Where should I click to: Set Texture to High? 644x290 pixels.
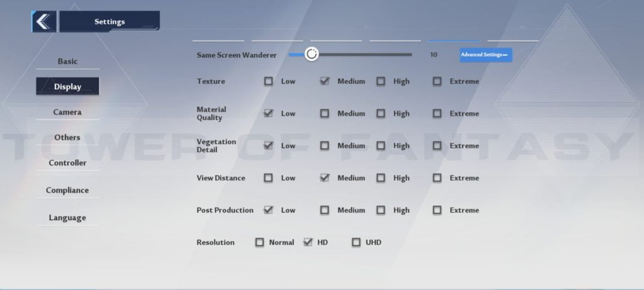tap(380, 81)
